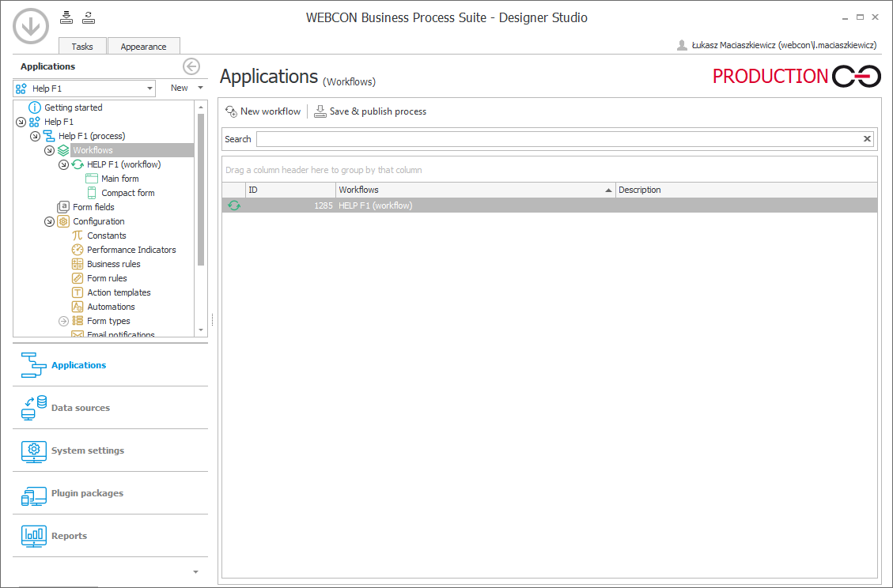Click the Automations icon
Viewport: 893px width, 588px height.
tap(78, 307)
